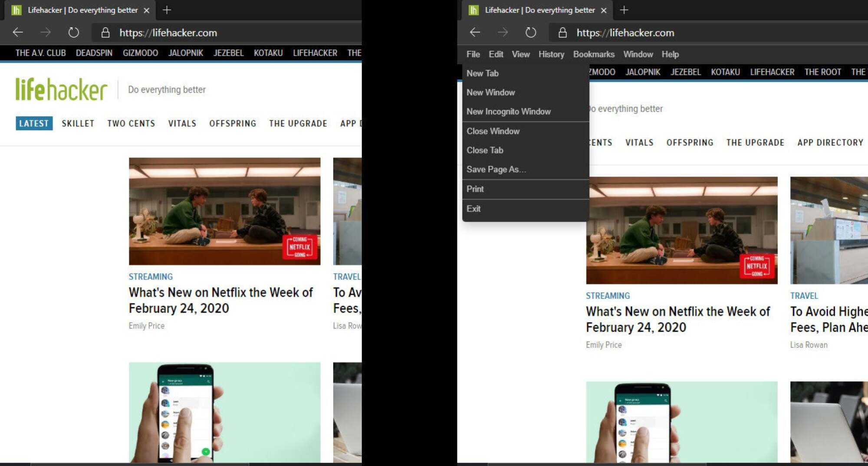This screenshot has height=466, width=868.
Task: Select OFFSPRING section in right window
Action: 690,142
